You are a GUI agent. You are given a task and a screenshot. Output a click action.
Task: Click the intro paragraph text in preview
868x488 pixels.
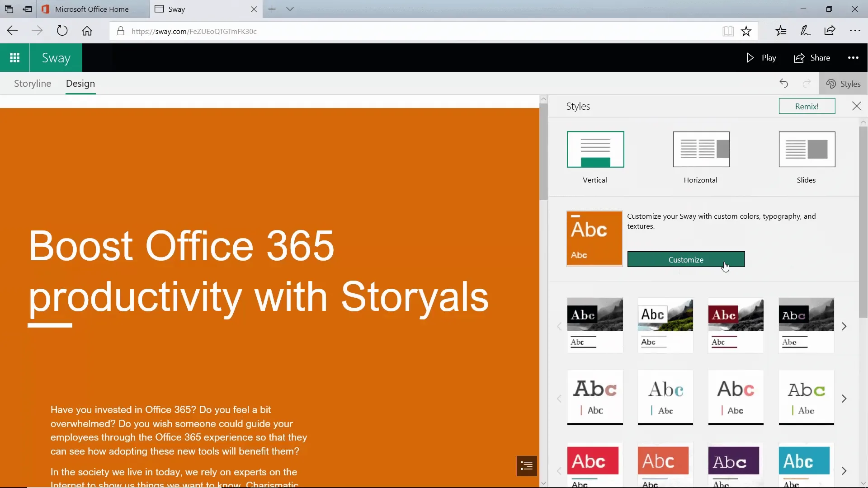[x=179, y=430]
